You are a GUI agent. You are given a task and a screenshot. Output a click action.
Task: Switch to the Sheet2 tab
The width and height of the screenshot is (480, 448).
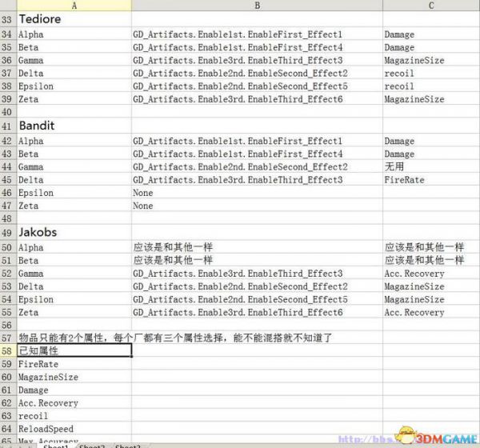coord(92,446)
